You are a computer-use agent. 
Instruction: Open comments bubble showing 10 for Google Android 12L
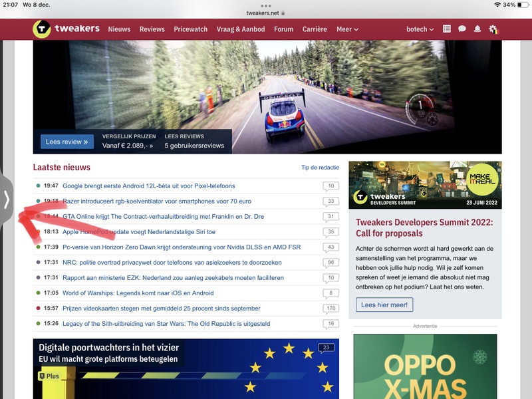pos(331,186)
